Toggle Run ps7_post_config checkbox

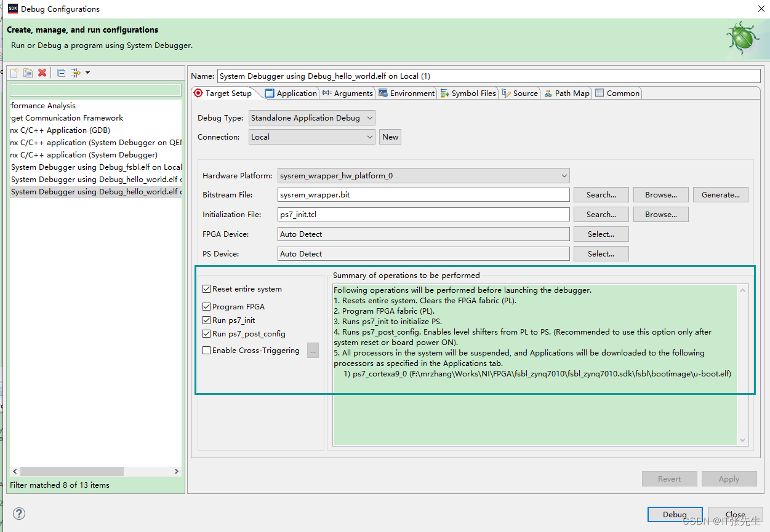(x=207, y=334)
